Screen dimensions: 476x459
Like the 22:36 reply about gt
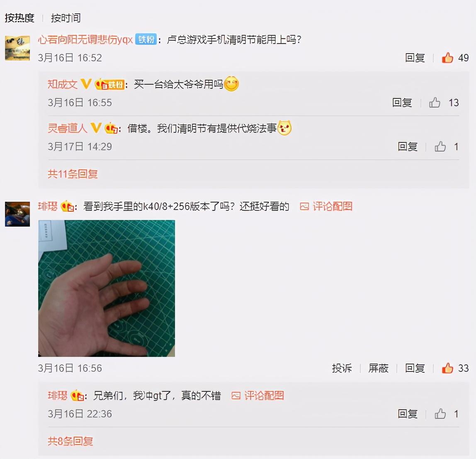coord(440,413)
